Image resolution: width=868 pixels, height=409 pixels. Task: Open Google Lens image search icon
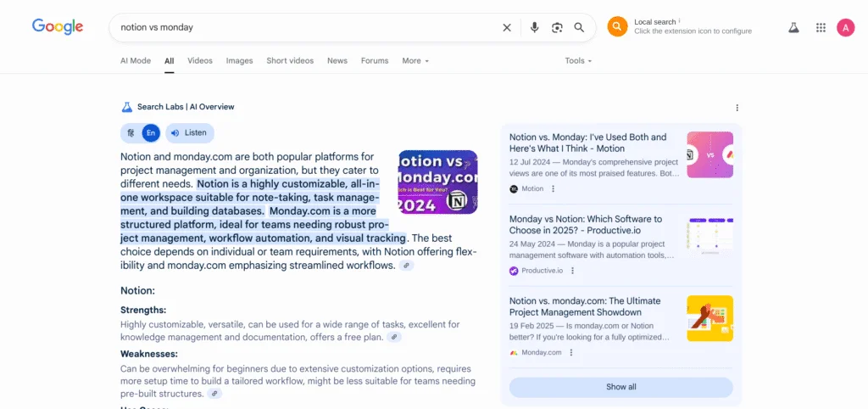coord(557,27)
